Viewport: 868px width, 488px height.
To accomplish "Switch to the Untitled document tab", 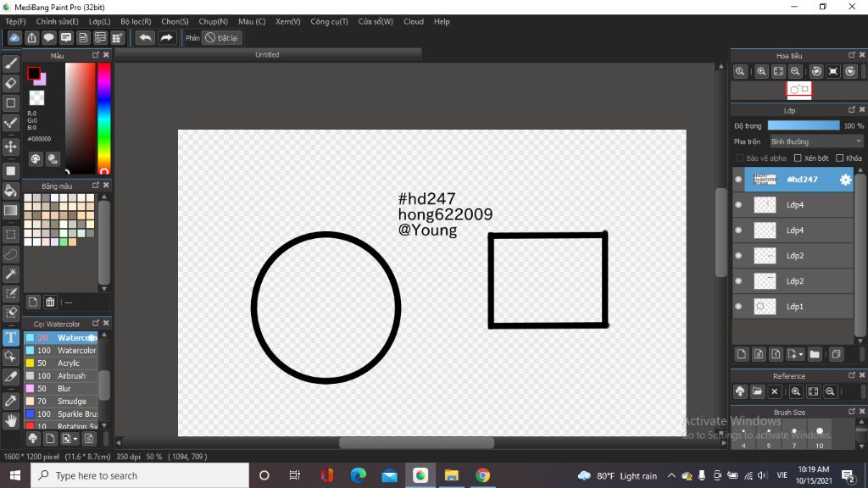I will coord(267,54).
